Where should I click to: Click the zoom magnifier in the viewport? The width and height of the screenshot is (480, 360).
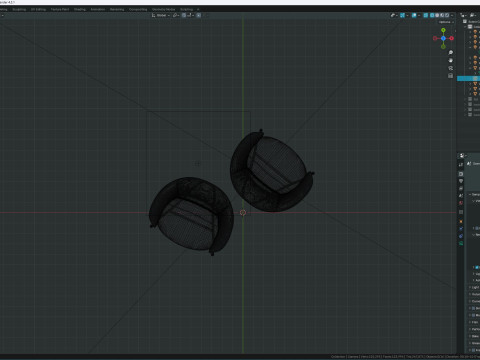(451, 53)
